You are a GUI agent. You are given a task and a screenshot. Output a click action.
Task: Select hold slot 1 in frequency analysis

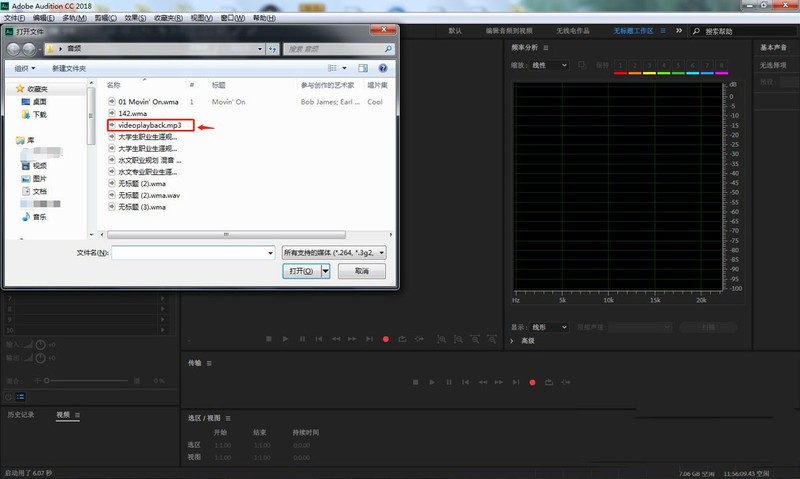point(620,65)
